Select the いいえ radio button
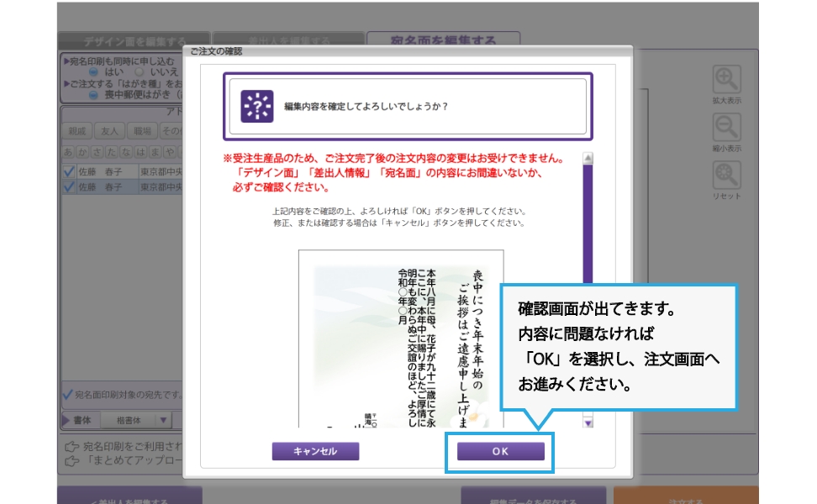817x504 pixels. 140,72
